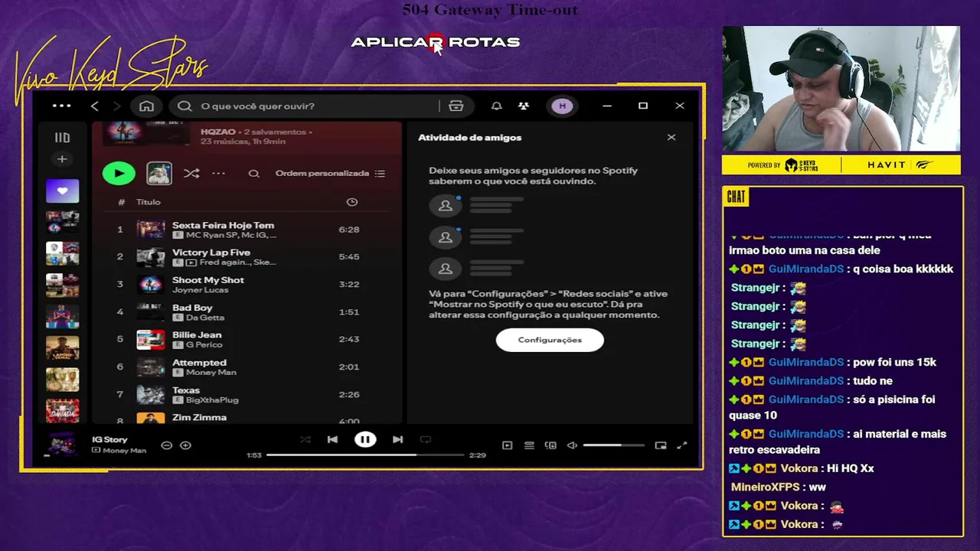Add current track to Liked Songs
This screenshot has width=980, height=551.
(x=185, y=445)
